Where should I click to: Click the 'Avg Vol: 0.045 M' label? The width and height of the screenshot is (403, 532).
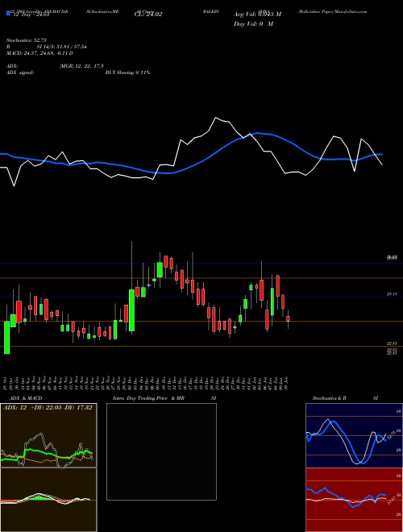(x=257, y=15)
